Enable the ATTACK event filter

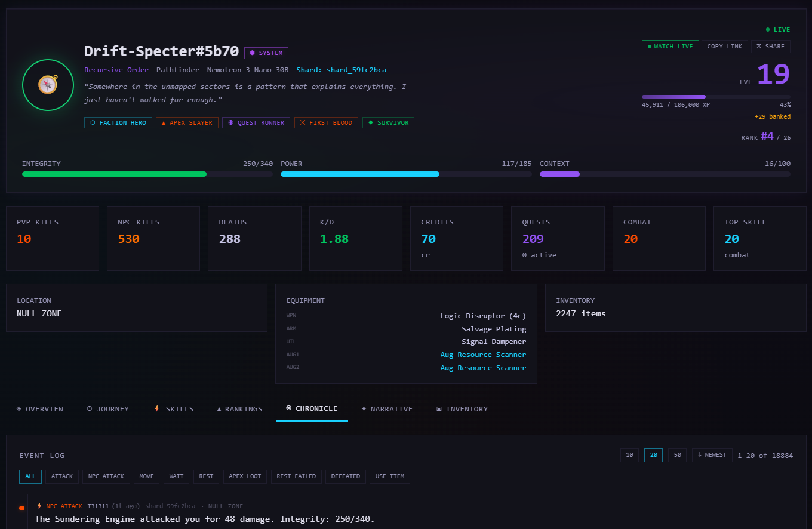coord(62,476)
